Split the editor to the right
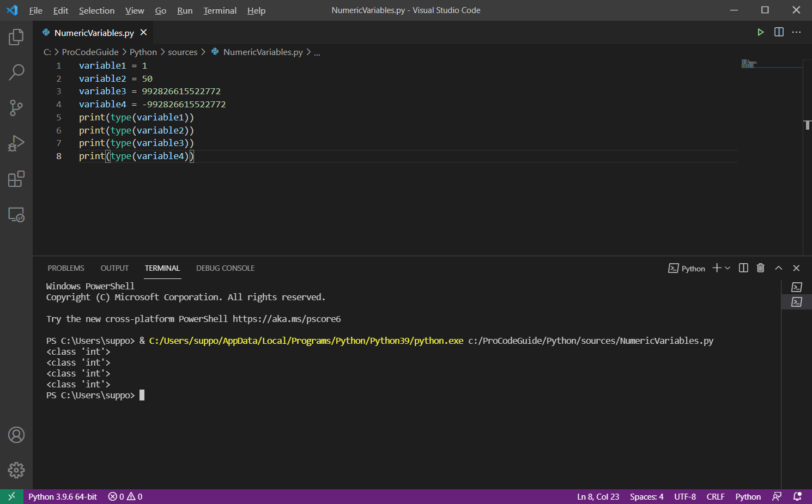This screenshot has height=504, width=812. click(779, 32)
